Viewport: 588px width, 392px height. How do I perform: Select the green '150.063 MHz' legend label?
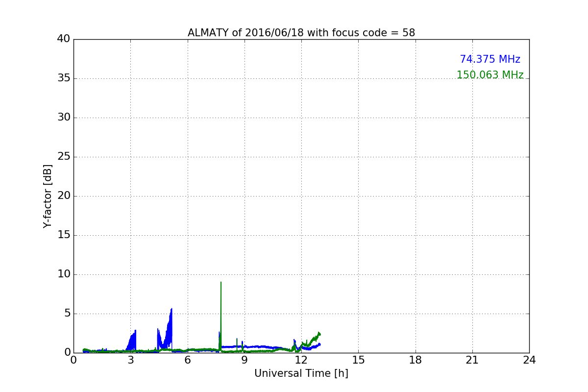coord(490,75)
